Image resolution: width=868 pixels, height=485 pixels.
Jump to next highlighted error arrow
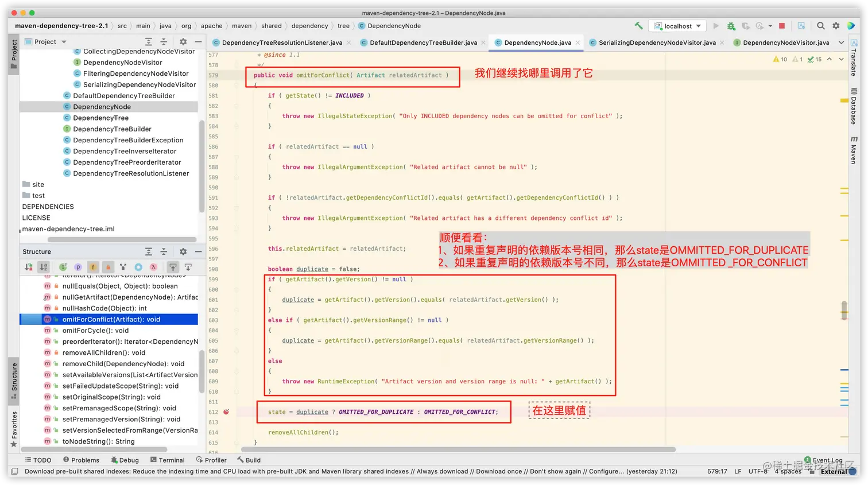(x=841, y=59)
